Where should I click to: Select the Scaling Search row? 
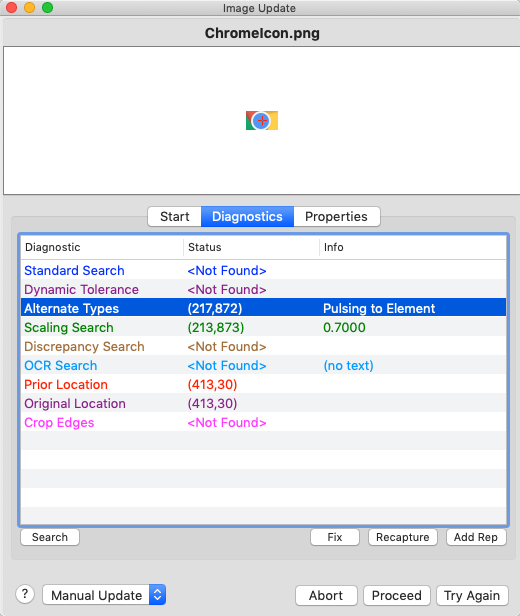[x=263, y=327]
